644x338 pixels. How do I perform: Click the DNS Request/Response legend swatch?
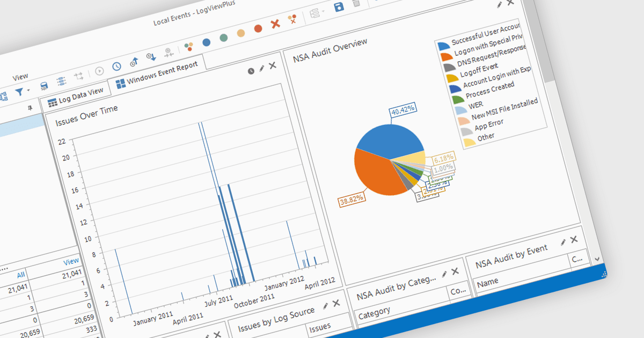(x=449, y=68)
